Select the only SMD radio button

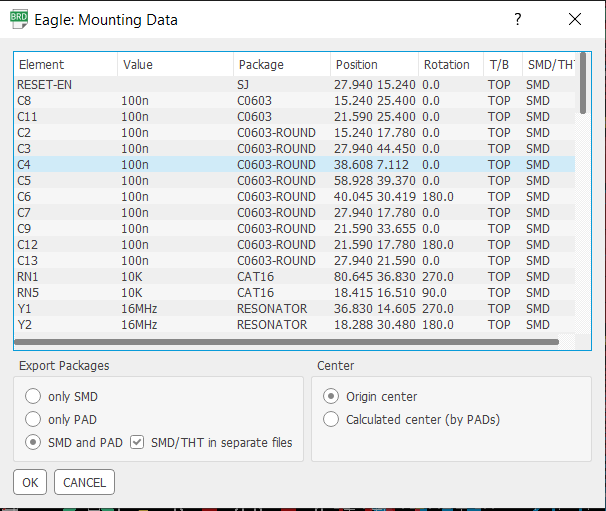34,396
